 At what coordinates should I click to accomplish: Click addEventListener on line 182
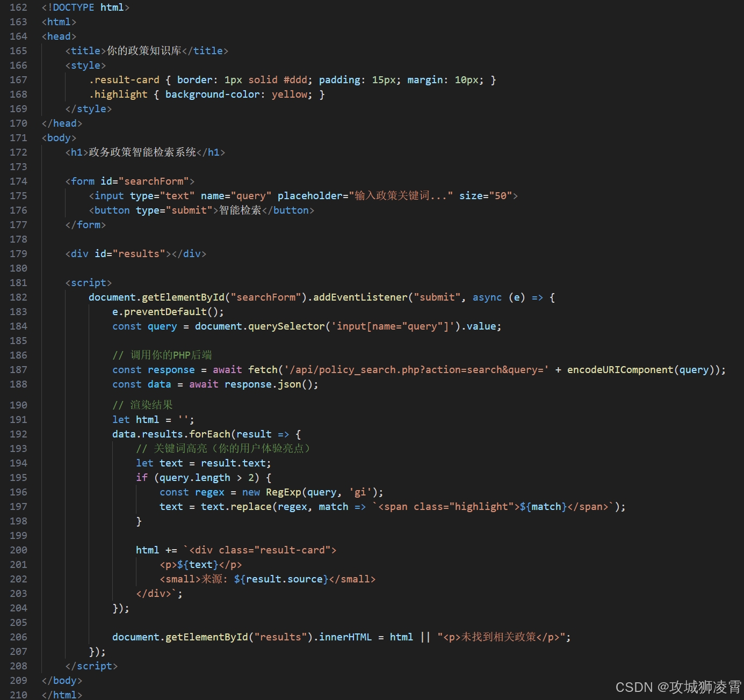click(x=360, y=297)
